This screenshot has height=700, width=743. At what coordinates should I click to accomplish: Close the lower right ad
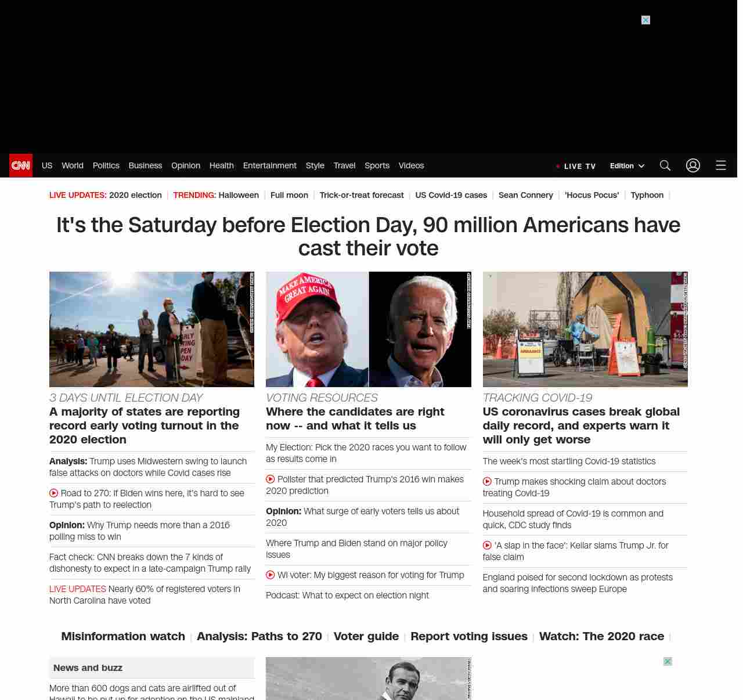tap(668, 662)
